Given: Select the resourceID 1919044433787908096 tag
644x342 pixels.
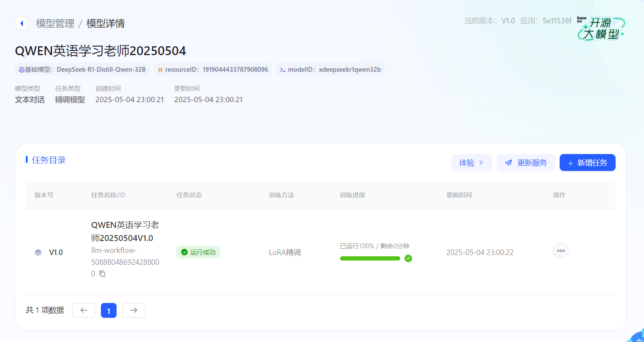Looking at the screenshot, I should [x=213, y=70].
